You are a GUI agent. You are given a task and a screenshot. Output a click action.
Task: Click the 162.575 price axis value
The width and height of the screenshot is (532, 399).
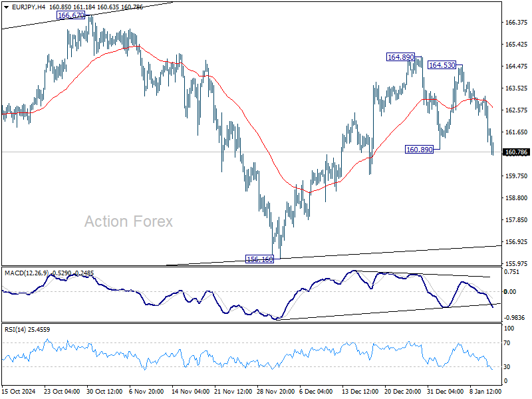[x=516, y=110]
